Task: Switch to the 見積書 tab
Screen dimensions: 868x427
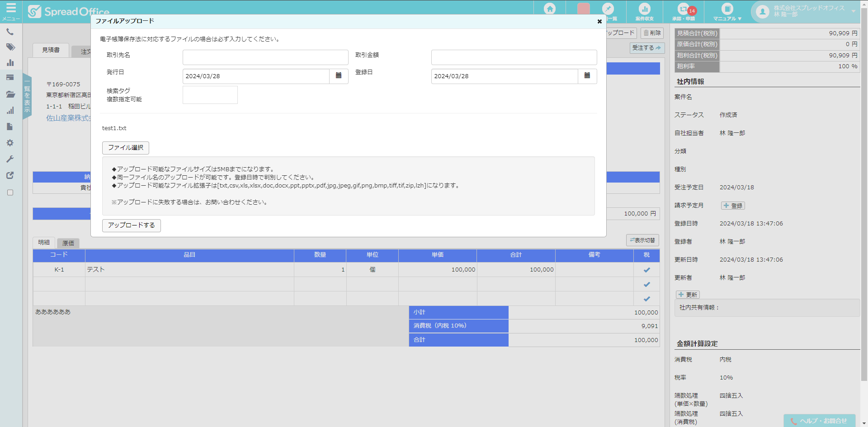Action: (x=51, y=50)
